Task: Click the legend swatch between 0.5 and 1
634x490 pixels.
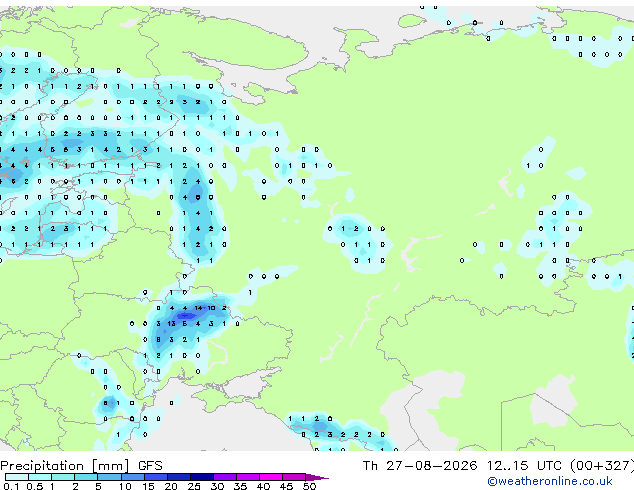Action: [x=40, y=477]
